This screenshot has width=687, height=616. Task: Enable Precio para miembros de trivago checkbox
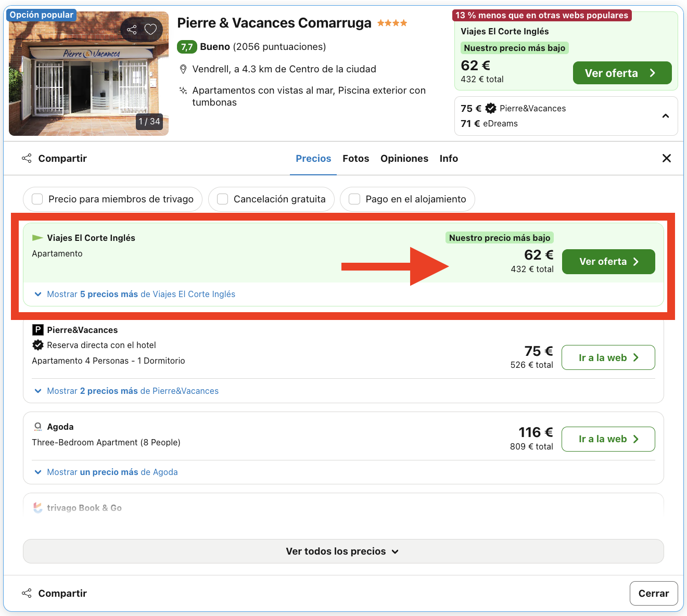tap(37, 199)
